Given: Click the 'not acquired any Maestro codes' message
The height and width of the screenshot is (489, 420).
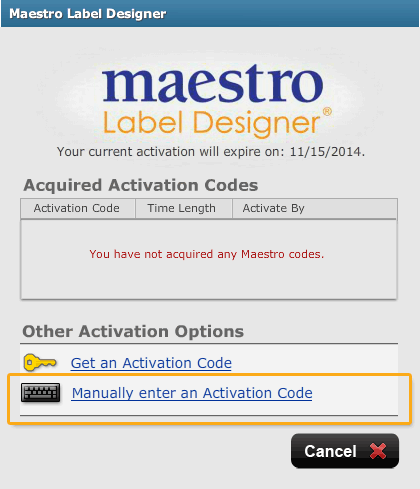Looking at the screenshot, I should pos(207,254).
